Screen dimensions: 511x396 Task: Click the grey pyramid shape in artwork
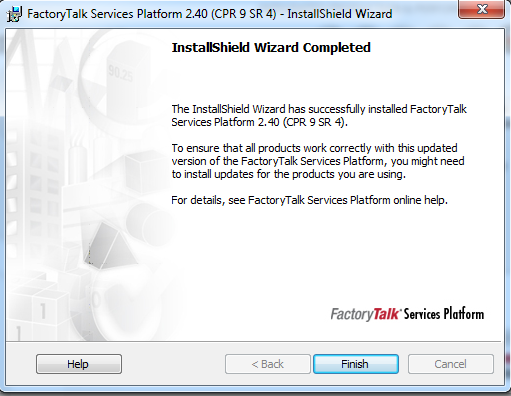tap(110, 246)
